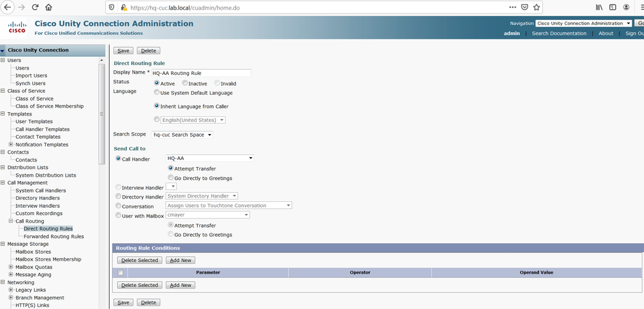Expand the Notification Templates tree node

[11, 145]
